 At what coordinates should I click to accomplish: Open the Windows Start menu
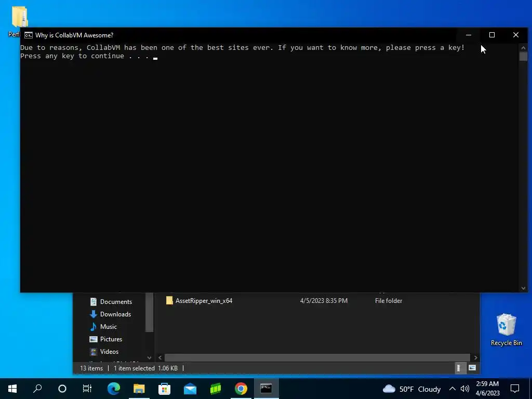tap(12, 389)
